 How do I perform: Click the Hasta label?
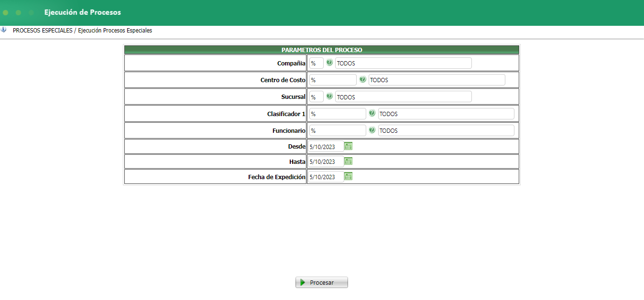point(297,161)
